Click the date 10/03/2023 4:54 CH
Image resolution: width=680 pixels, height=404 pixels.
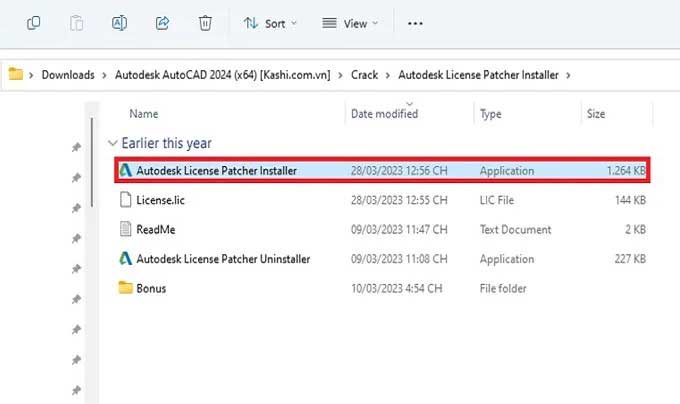(x=396, y=288)
